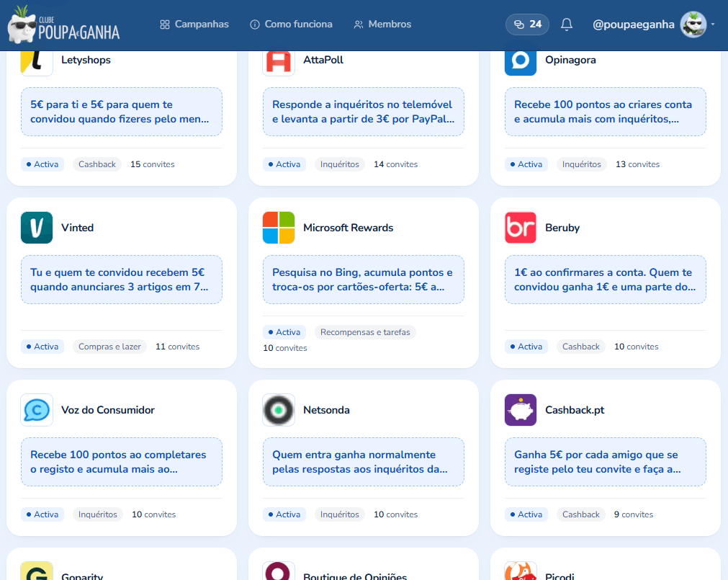The height and width of the screenshot is (580, 728).
Task: Click the Activa status on Letyshops card
Action: click(x=42, y=164)
